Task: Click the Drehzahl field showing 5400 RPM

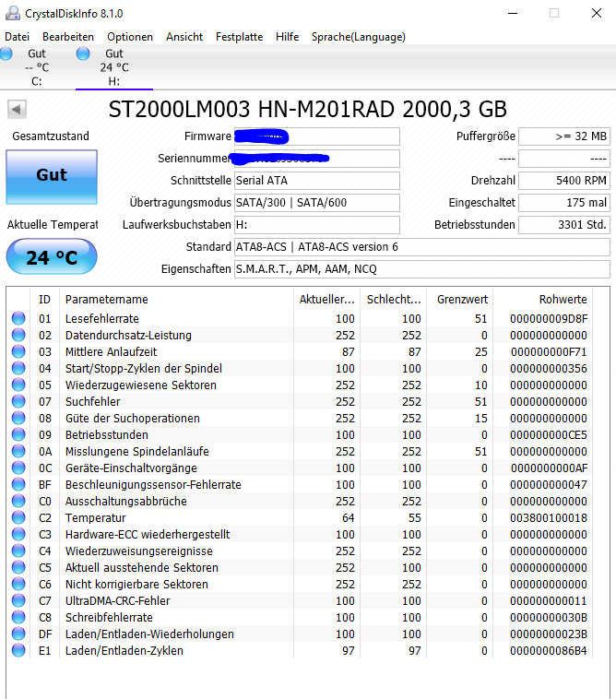Action: pyautogui.click(x=564, y=181)
